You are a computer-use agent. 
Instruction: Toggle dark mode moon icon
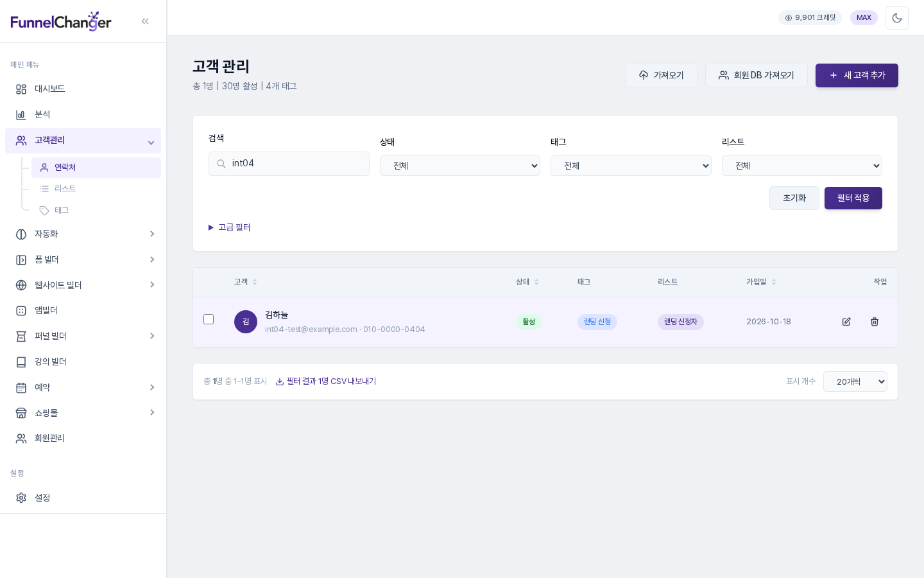897,18
